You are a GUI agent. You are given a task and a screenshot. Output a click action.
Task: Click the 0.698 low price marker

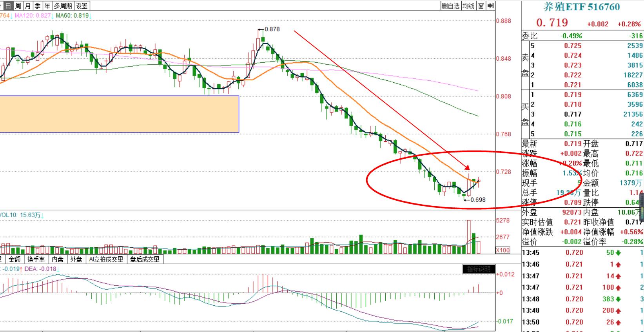[x=478, y=200]
